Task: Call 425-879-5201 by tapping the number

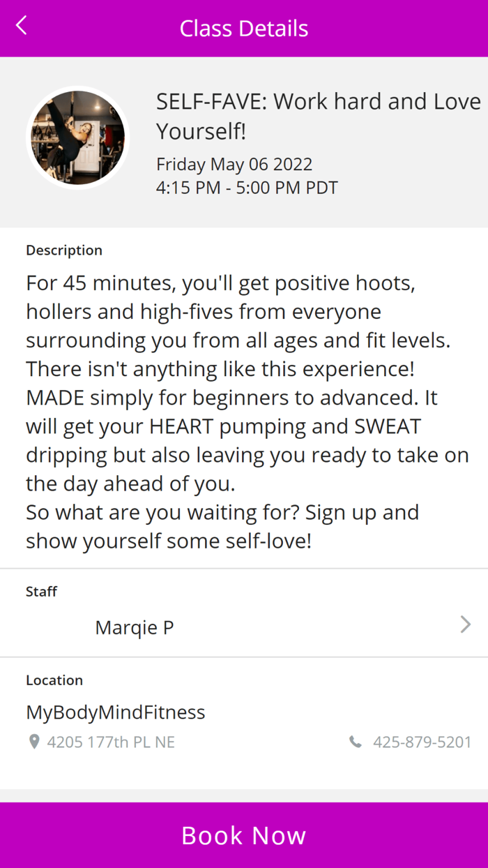Action: pos(422,742)
